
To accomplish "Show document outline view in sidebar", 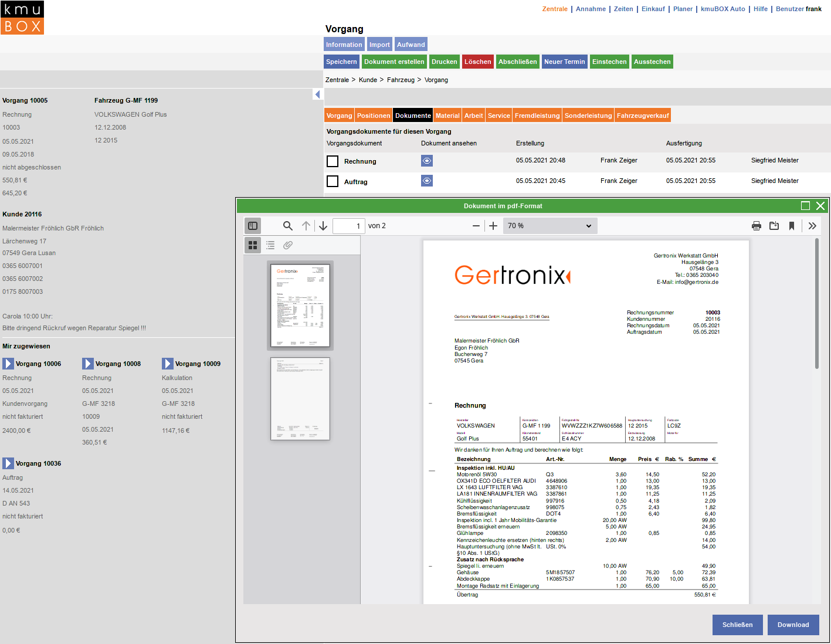I will point(270,245).
